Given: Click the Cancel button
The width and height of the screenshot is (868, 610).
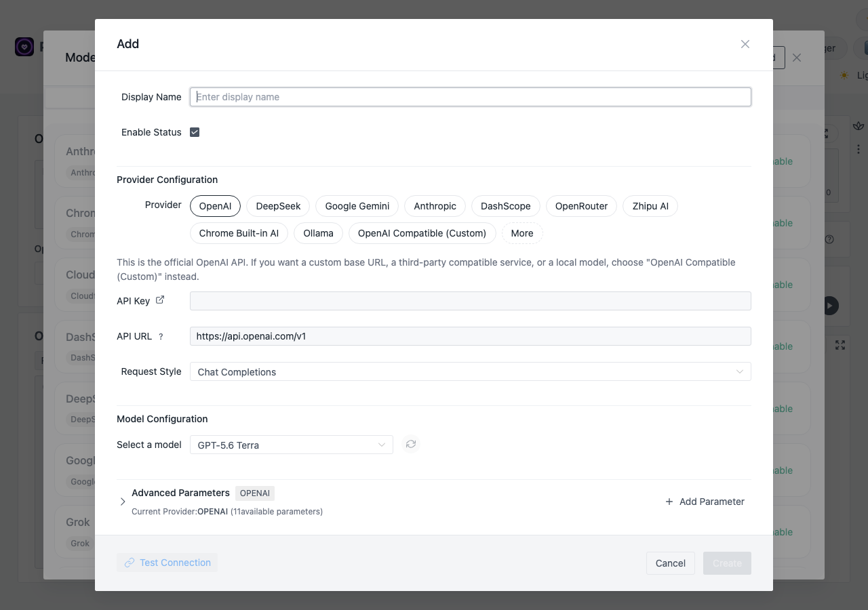Looking at the screenshot, I should click(671, 563).
